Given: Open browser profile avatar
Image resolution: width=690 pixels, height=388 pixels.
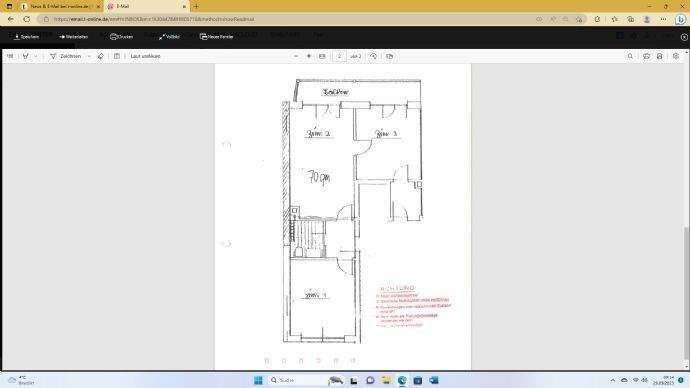Looking at the screenshot, I should (x=647, y=19).
